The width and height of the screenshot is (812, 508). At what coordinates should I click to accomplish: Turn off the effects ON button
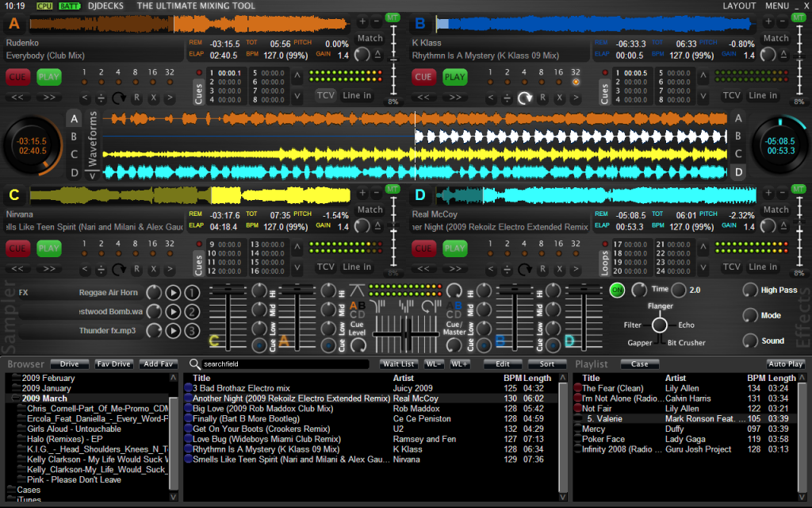[617, 290]
